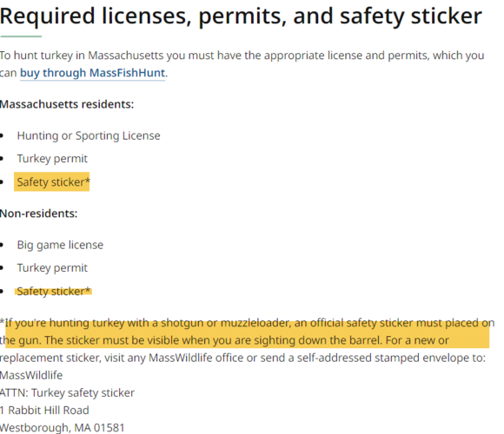Click the word MassFishHunt in the link

127,73
